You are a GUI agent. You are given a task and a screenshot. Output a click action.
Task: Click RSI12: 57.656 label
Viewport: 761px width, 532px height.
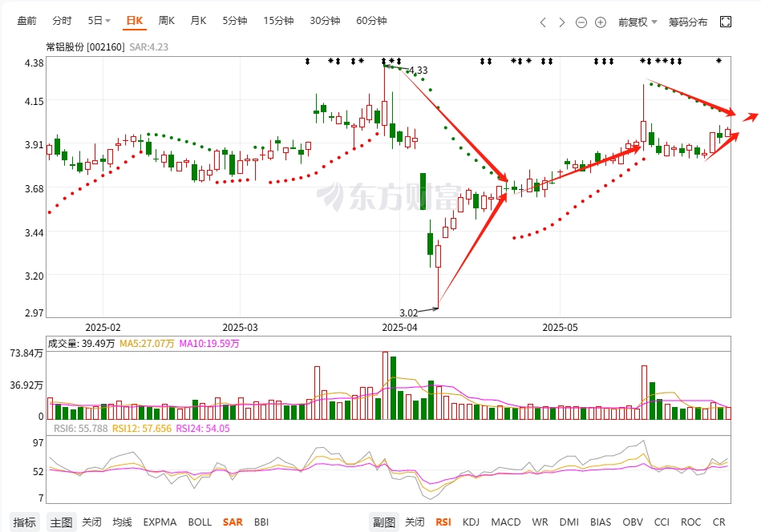[x=142, y=428]
